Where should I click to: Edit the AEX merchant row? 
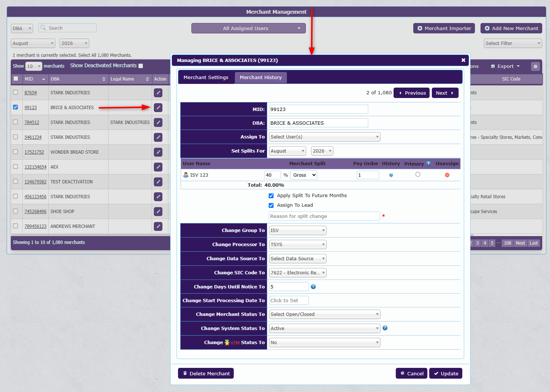click(x=158, y=167)
